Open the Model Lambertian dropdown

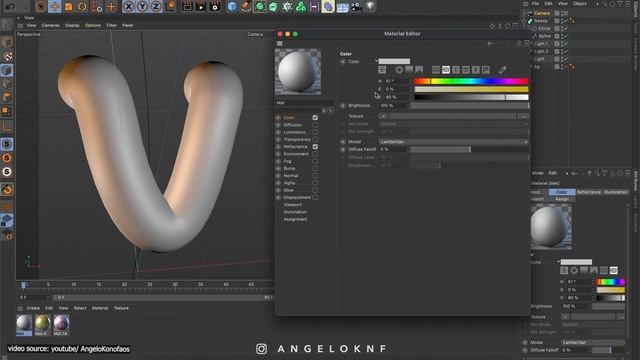453,142
